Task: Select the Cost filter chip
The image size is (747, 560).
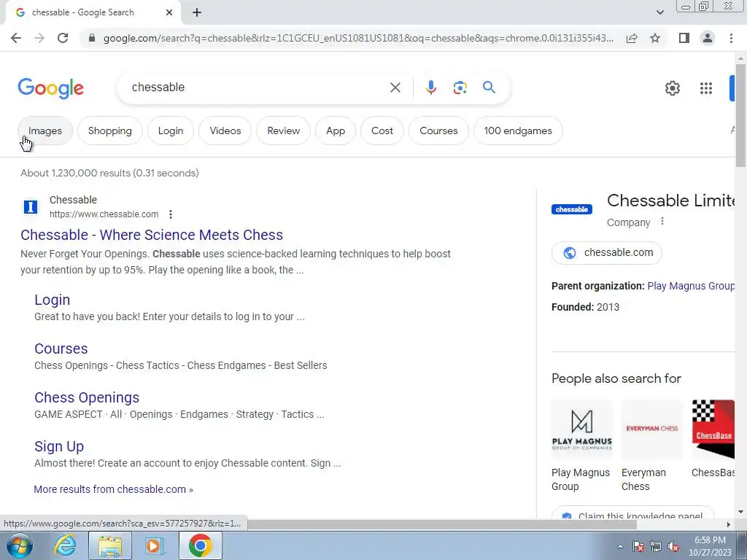Action: pos(382,131)
